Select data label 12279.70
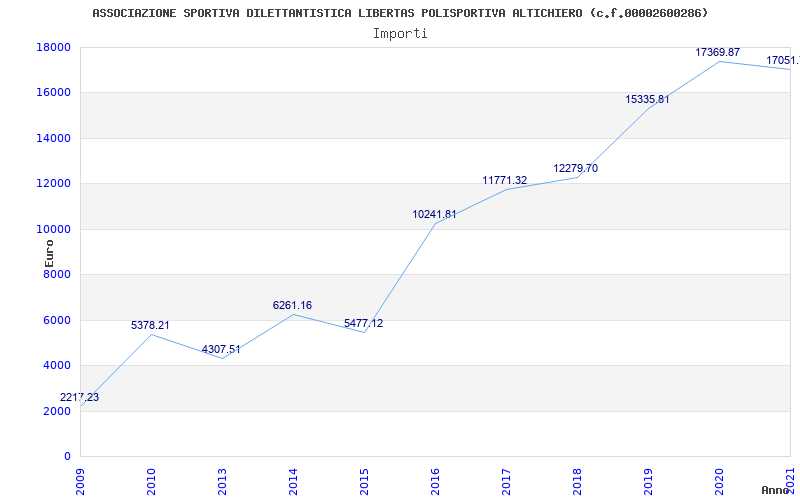The width and height of the screenshot is (800, 500). tap(576, 169)
